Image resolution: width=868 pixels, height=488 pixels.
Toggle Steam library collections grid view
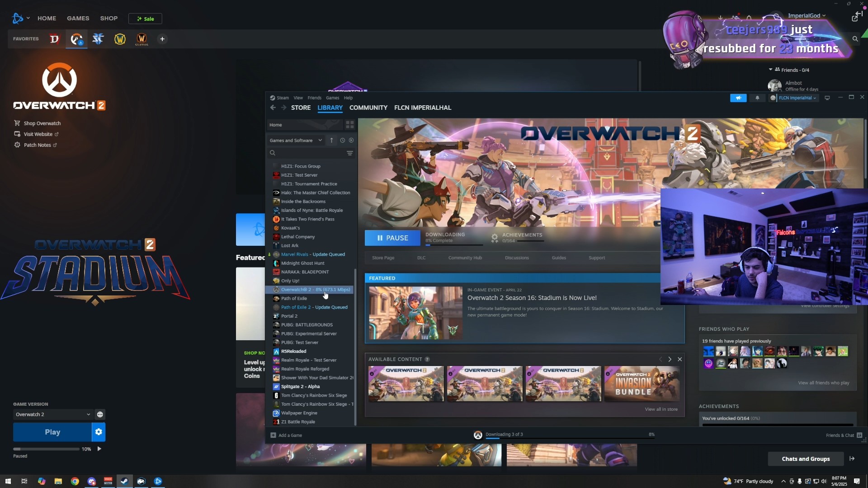click(350, 125)
